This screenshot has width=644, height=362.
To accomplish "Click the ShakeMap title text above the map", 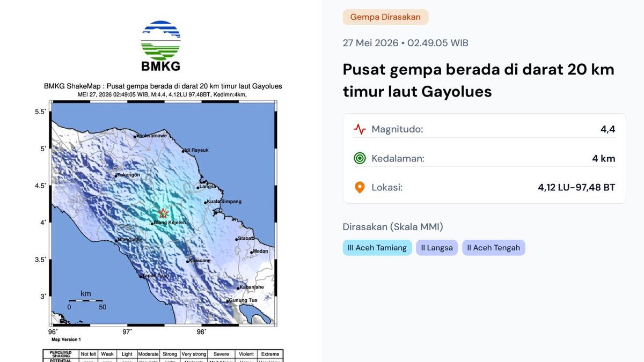I will [x=163, y=86].
